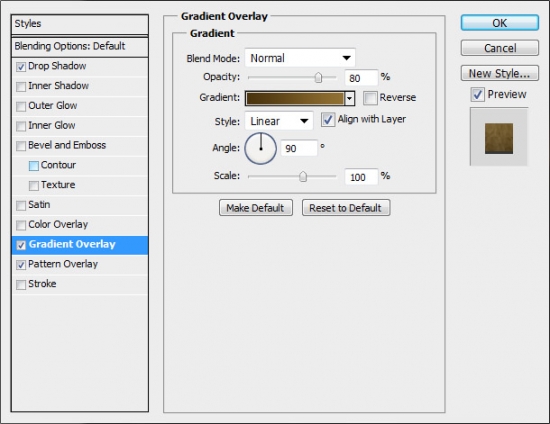The height and width of the screenshot is (424, 550).
Task: Click the Angle dial control
Action: tap(261, 148)
